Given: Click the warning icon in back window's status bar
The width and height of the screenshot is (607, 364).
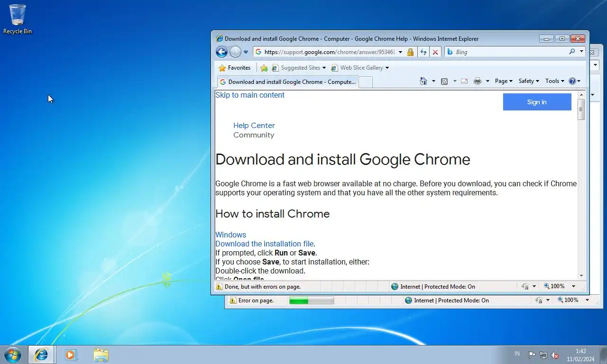Looking at the screenshot, I should pyautogui.click(x=232, y=300).
